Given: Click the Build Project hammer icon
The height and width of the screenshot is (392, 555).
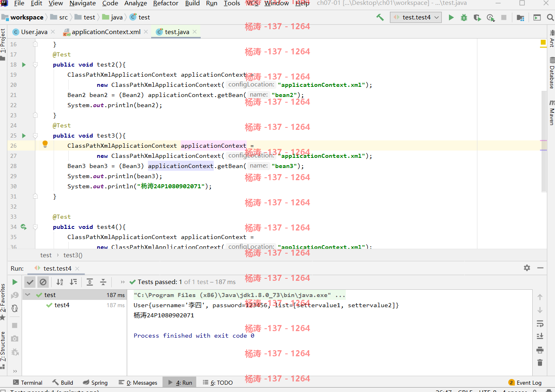Looking at the screenshot, I should (x=380, y=17).
